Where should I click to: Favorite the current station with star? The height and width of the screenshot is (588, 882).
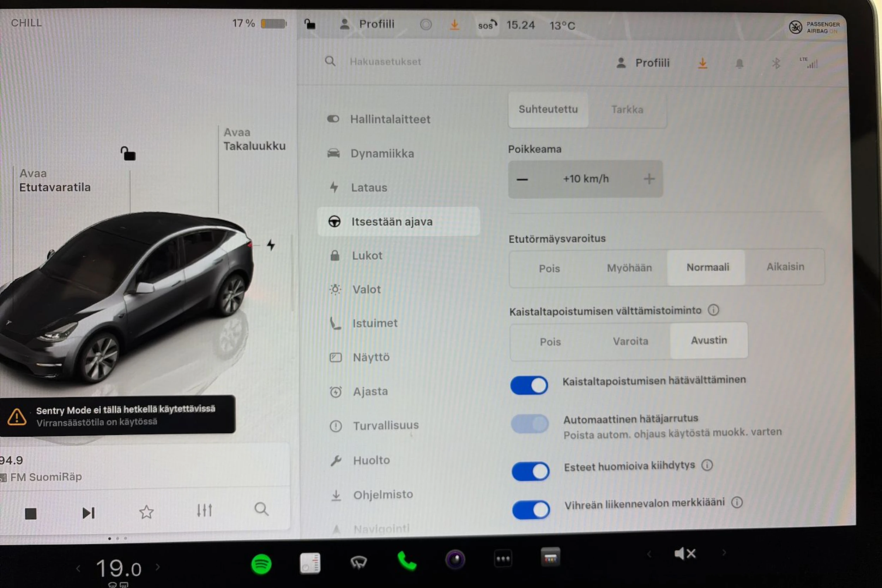click(x=146, y=512)
